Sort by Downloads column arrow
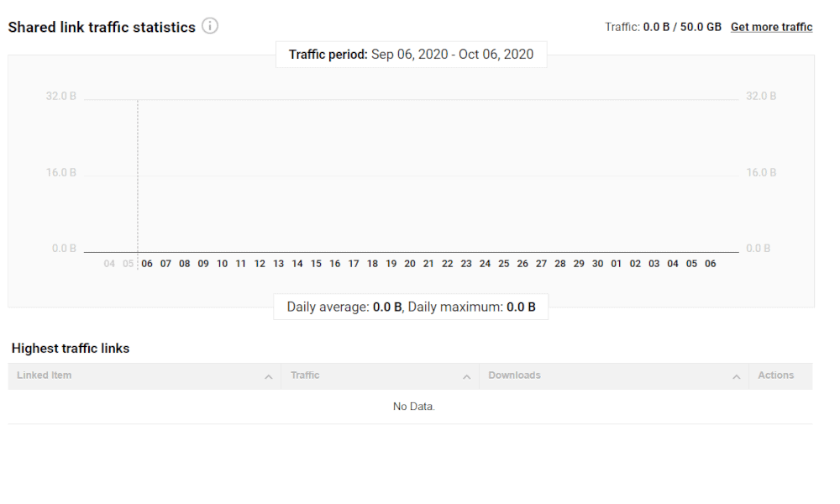This screenshot has height=504, width=840. [737, 377]
